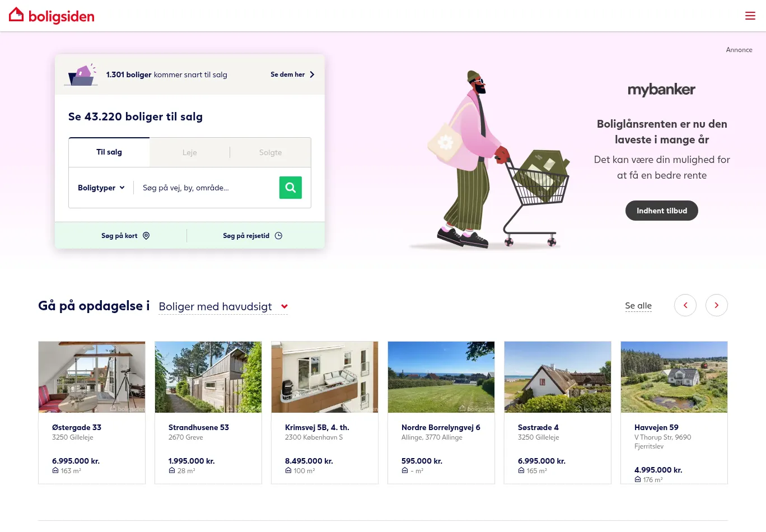766x532 pixels.
Task: Expand the Boligtyper dropdown
Action: tap(101, 188)
